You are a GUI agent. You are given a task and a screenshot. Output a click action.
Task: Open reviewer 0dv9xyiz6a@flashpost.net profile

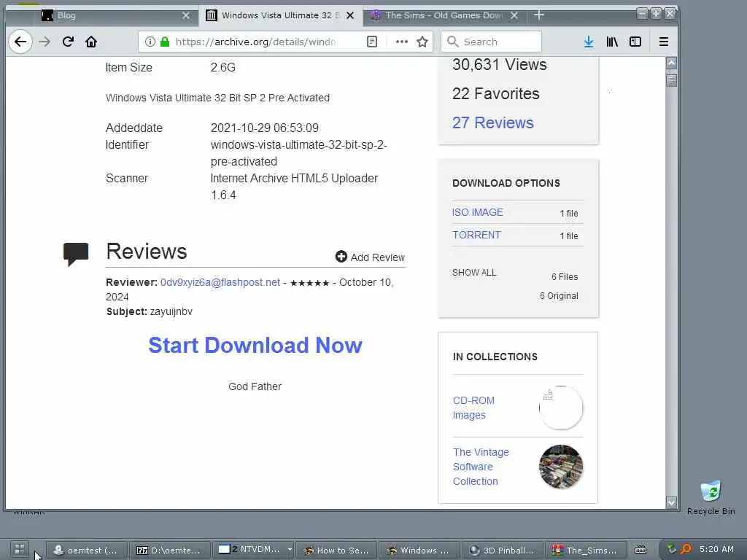(220, 282)
